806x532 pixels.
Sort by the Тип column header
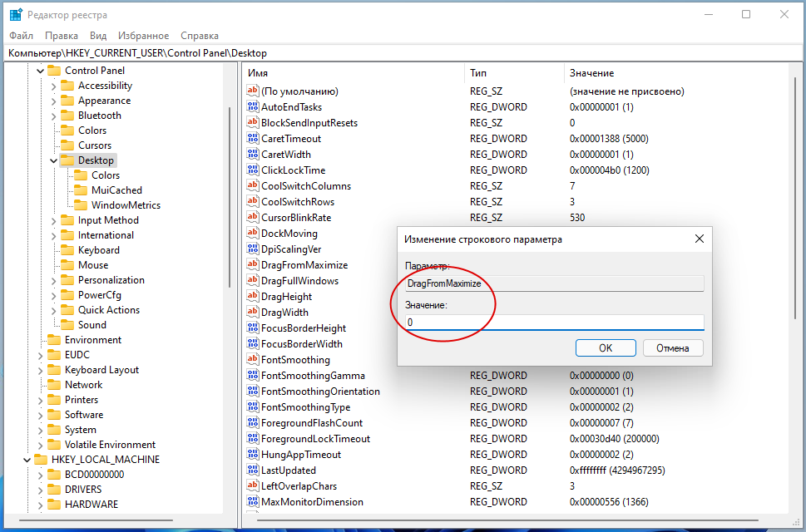(x=514, y=73)
